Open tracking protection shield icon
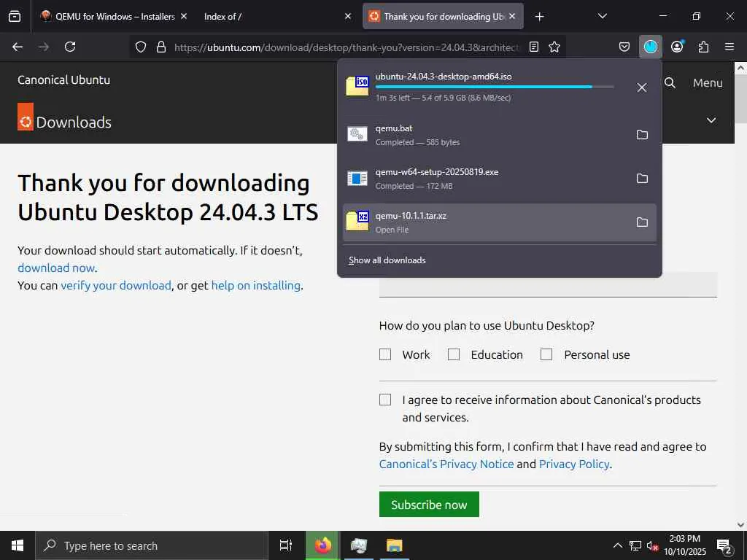The image size is (747, 560). (x=141, y=47)
